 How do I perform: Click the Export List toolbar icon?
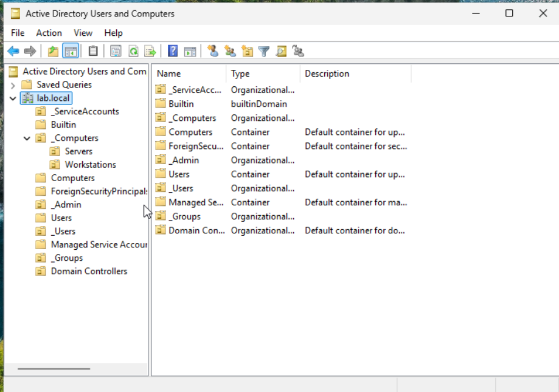150,50
